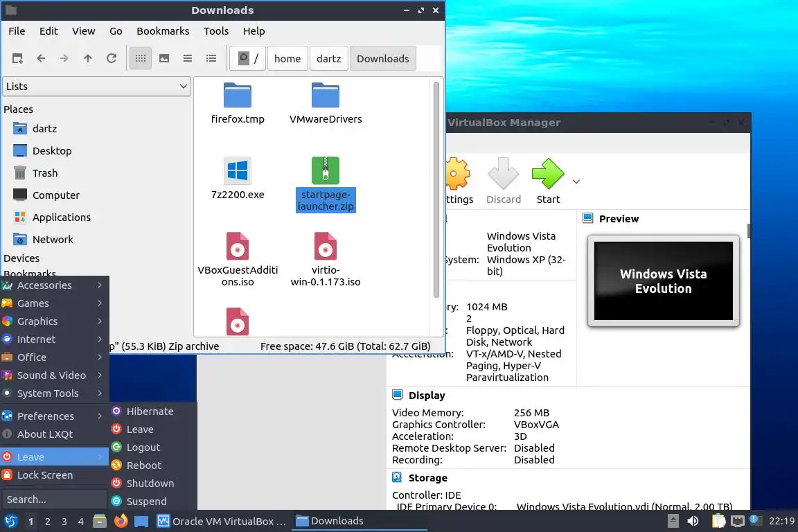Switch to icon view mode
Viewport: 798px width, 532px height.
pyautogui.click(x=141, y=59)
